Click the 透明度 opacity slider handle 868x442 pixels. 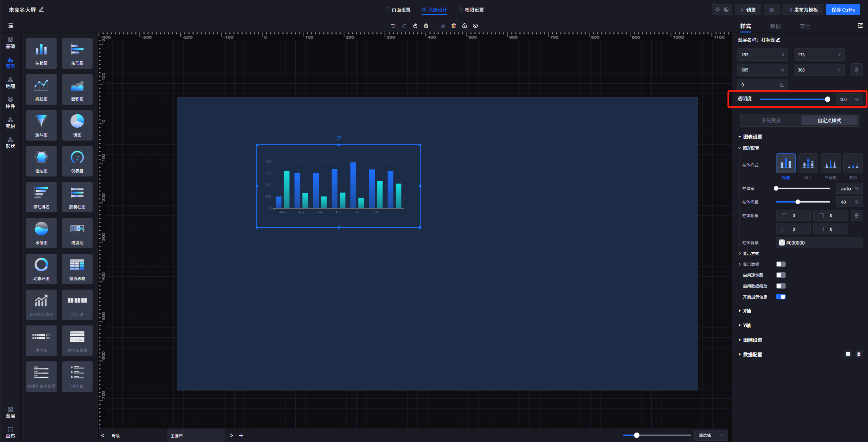[x=828, y=99]
